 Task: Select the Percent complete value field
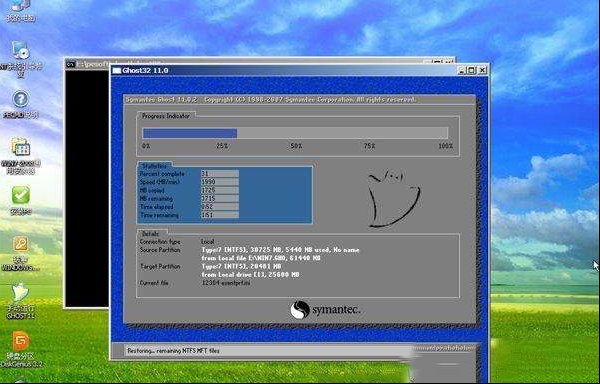[x=220, y=174]
